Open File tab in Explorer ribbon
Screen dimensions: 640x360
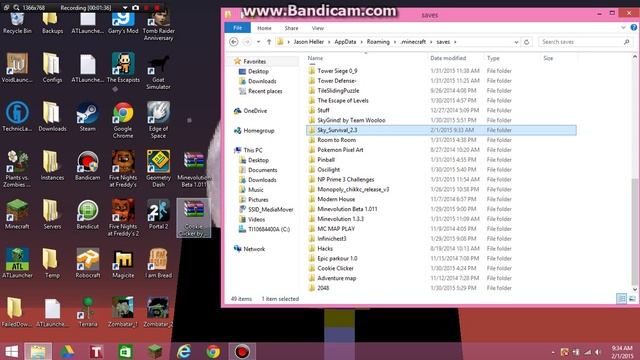point(238,28)
